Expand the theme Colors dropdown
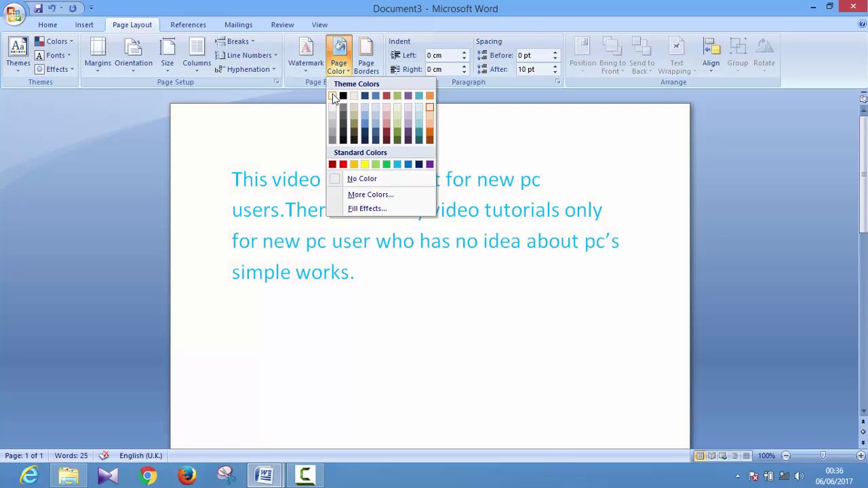The width and height of the screenshot is (868, 488). pyautogui.click(x=54, y=41)
